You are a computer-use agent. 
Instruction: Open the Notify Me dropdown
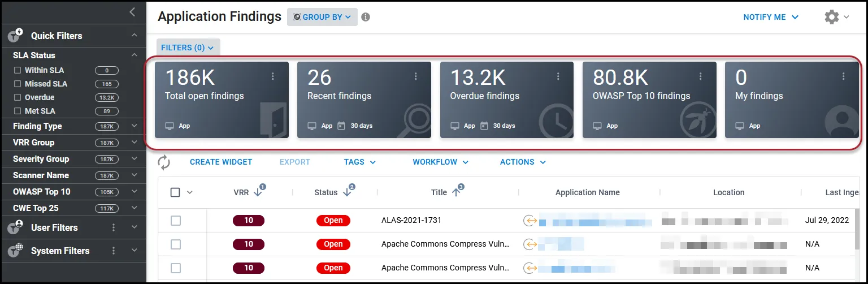tap(771, 17)
